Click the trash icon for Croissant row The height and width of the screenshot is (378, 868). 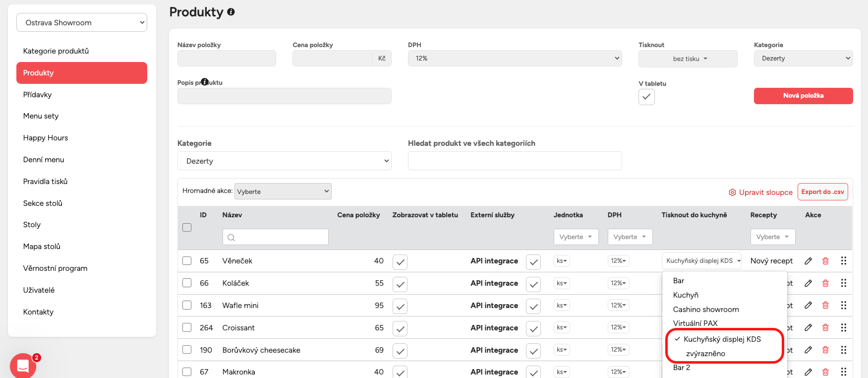coord(825,327)
